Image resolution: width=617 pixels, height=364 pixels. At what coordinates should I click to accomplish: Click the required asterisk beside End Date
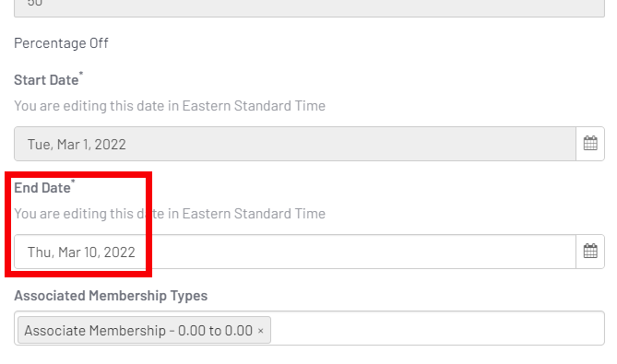[x=73, y=182]
